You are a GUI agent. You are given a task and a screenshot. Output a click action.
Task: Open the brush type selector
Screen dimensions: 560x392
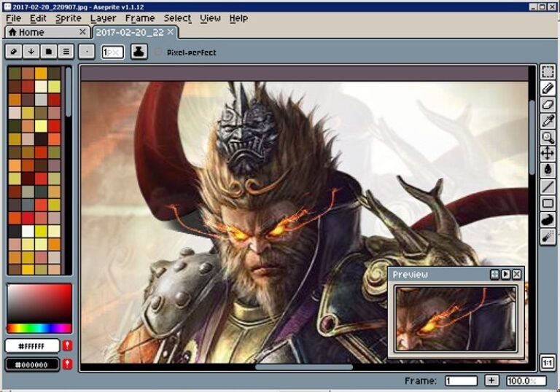(x=87, y=52)
